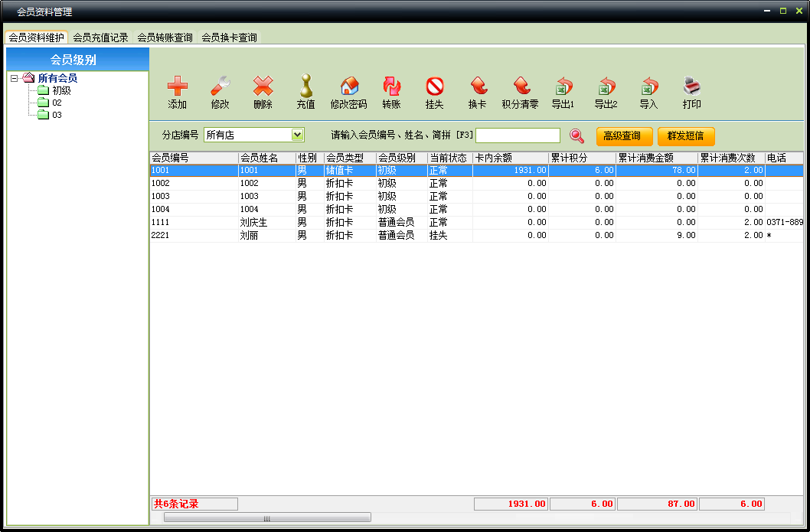Click the 导出1 (Export 1) icon
Viewport: 810px width, 532px height.
coord(564,92)
